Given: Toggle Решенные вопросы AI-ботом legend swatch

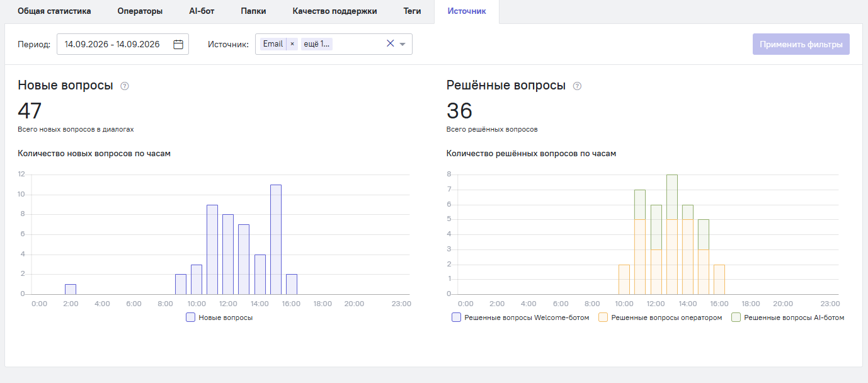Looking at the screenshot, I should pos(736,318).
